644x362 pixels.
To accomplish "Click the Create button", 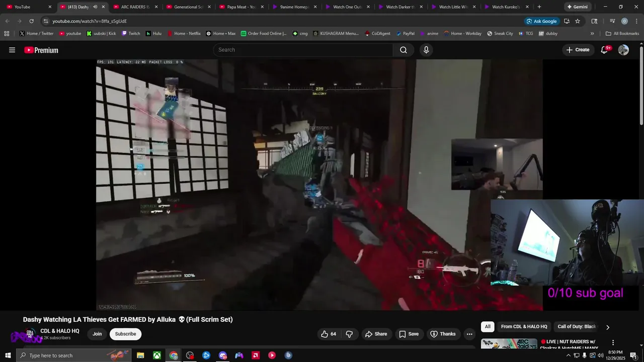I will click(578, 50).
